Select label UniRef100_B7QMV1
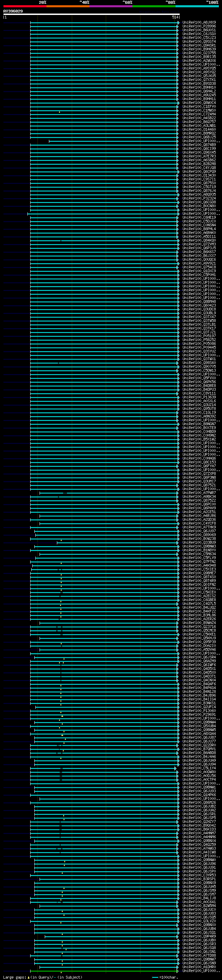This screenshot has height=980, width=222. coord(199,749)
